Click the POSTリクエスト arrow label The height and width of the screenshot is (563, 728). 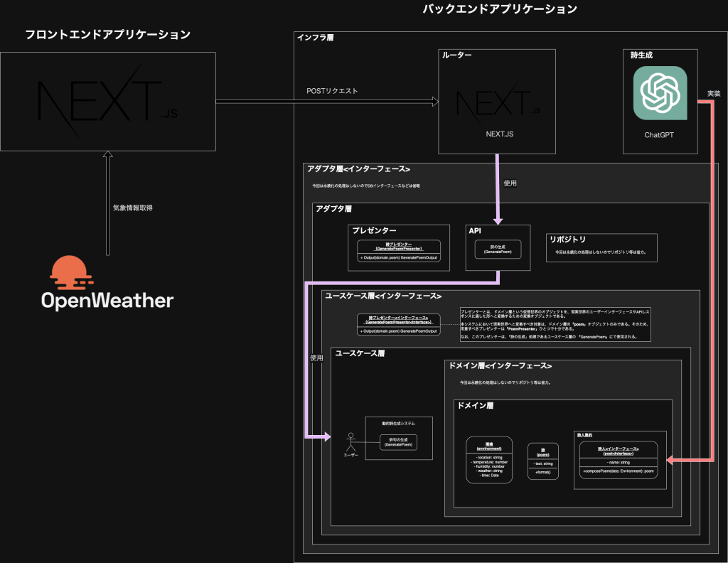point(332,90)
